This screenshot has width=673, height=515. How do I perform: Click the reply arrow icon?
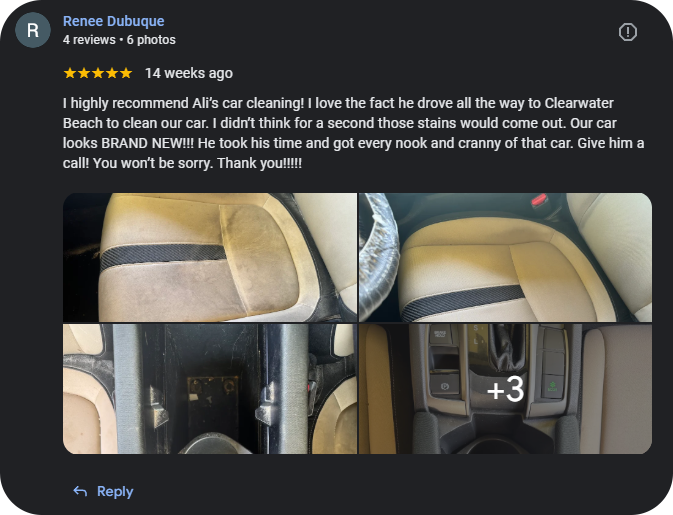(x=80, y=491)
